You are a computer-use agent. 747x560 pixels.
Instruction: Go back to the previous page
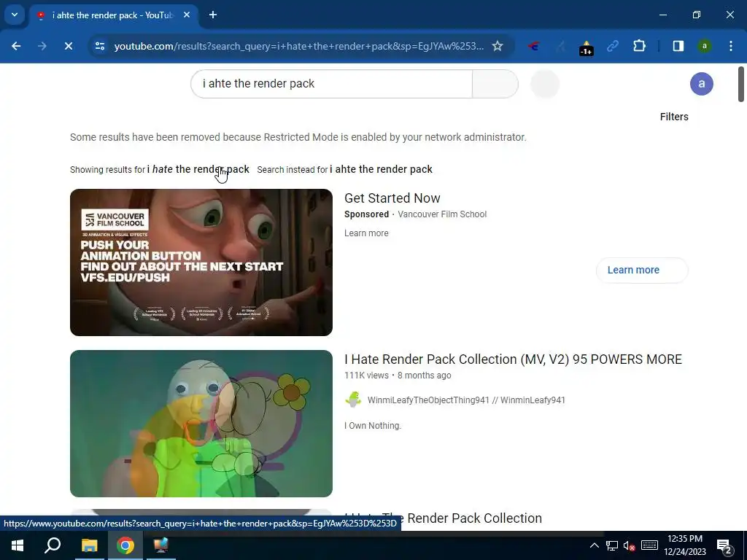pos(16,46)
